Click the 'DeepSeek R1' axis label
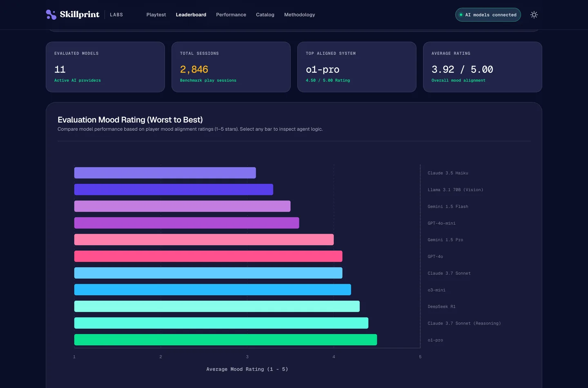The width and height of the screenshot is (588, 388). click(441, 307)
